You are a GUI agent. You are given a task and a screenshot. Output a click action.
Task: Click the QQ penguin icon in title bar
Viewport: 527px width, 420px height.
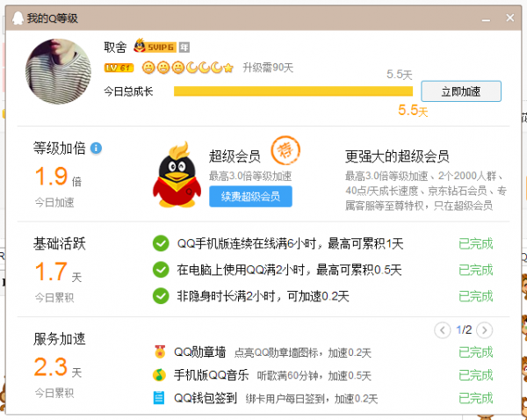coord(18,18)
